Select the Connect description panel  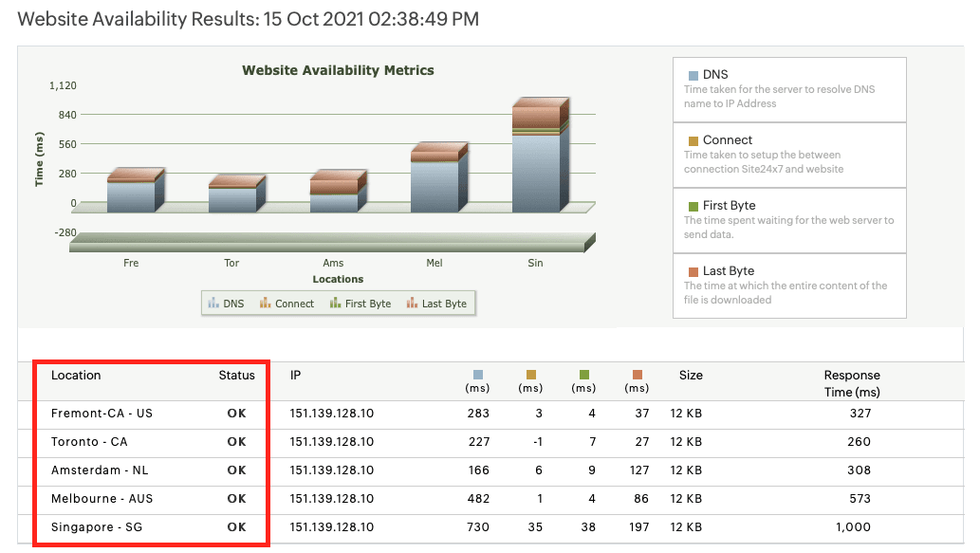[x=789, y=155]
